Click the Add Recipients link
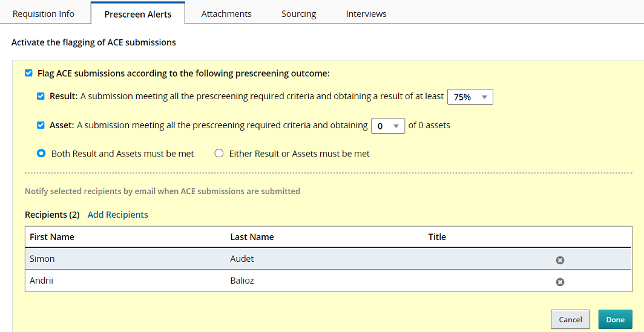644x332 pixels. point(117,215)
